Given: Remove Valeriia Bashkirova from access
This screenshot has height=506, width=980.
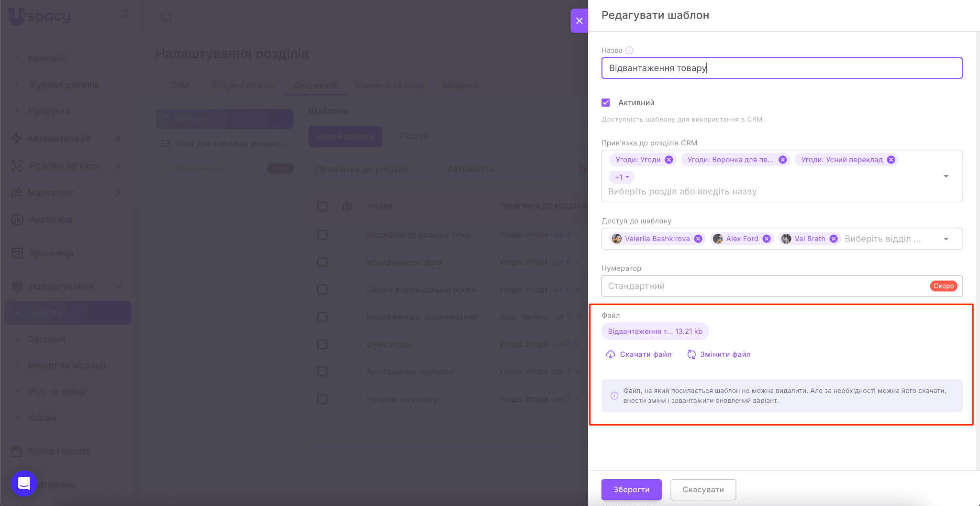Looking at the screenshot, I should pyautogui.click(x=698, y=239).
